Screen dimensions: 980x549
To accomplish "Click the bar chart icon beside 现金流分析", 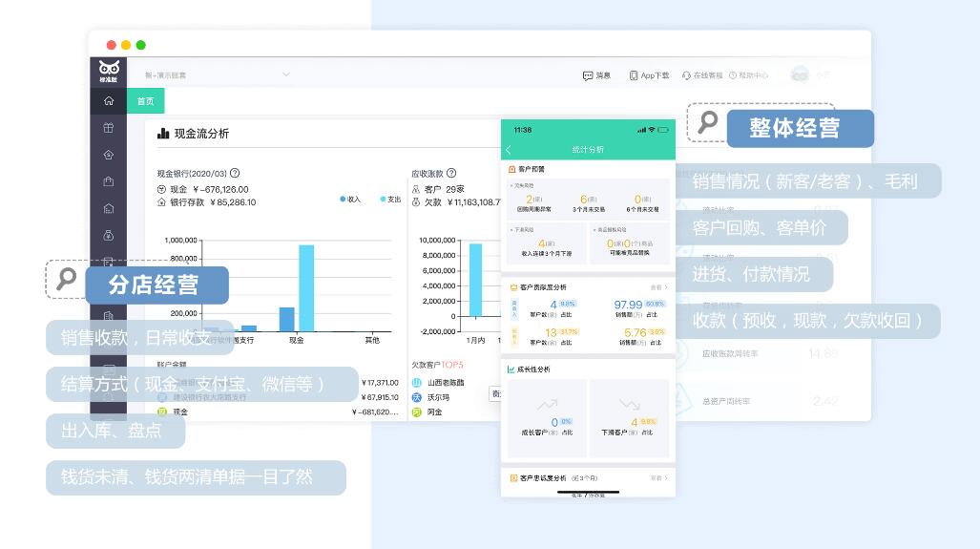I will click(163, 133).
